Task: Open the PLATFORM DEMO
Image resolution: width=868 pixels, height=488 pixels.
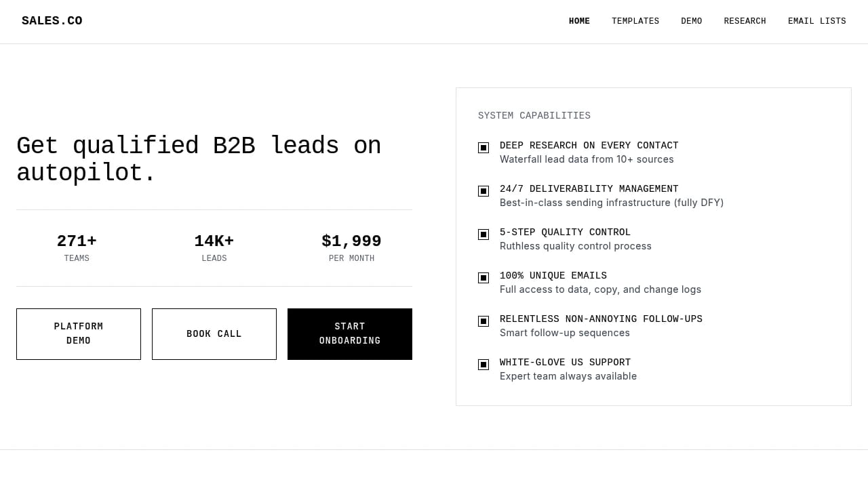Action: click(x=78, y=333)
